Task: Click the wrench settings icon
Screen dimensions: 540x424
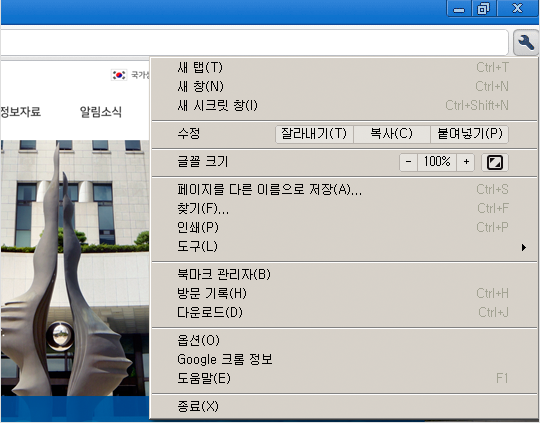Action: [526, 42]
